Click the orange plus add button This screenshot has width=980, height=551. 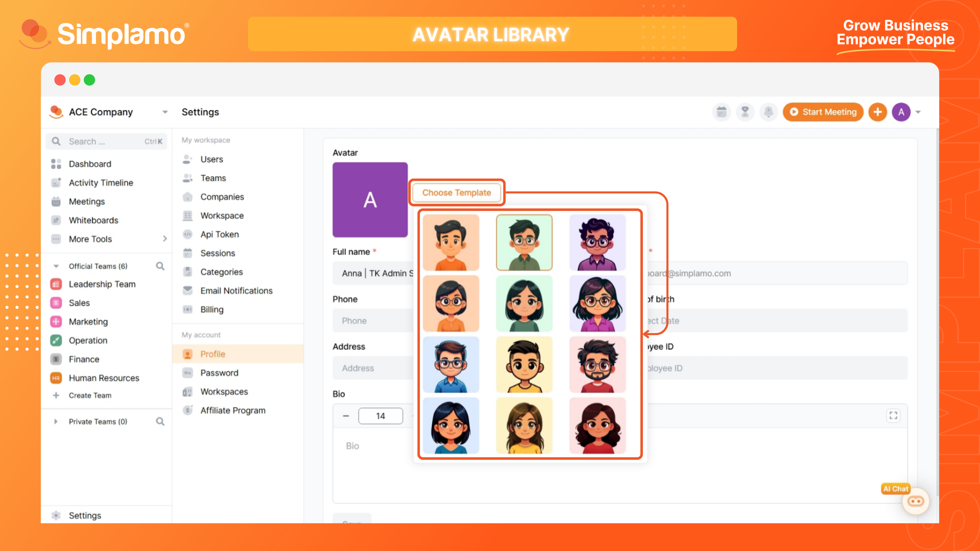pyautogui.click(x=877, y=112)
